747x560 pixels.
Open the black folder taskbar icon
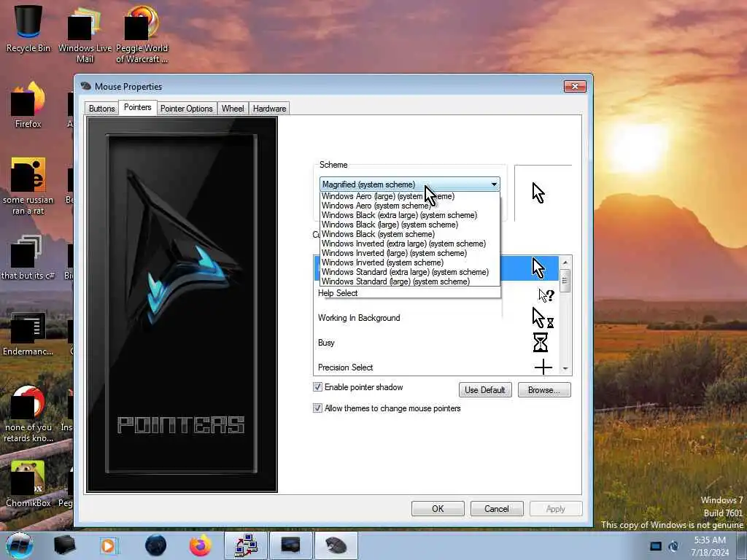tap(65, 545)
